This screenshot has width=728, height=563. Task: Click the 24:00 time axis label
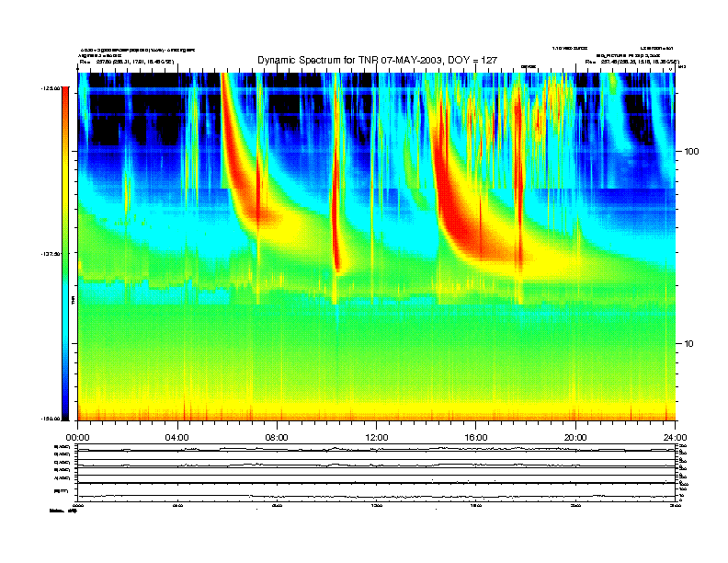[675, 438]
